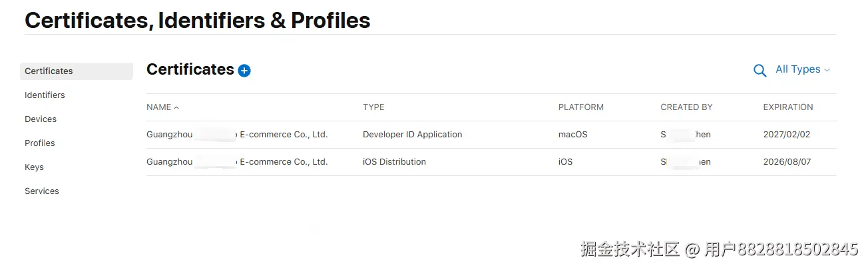This screenshot has width=868, height=268.
Task: Click the Certificates, Identifiers & Profiles page title
Action: [198, 21]
